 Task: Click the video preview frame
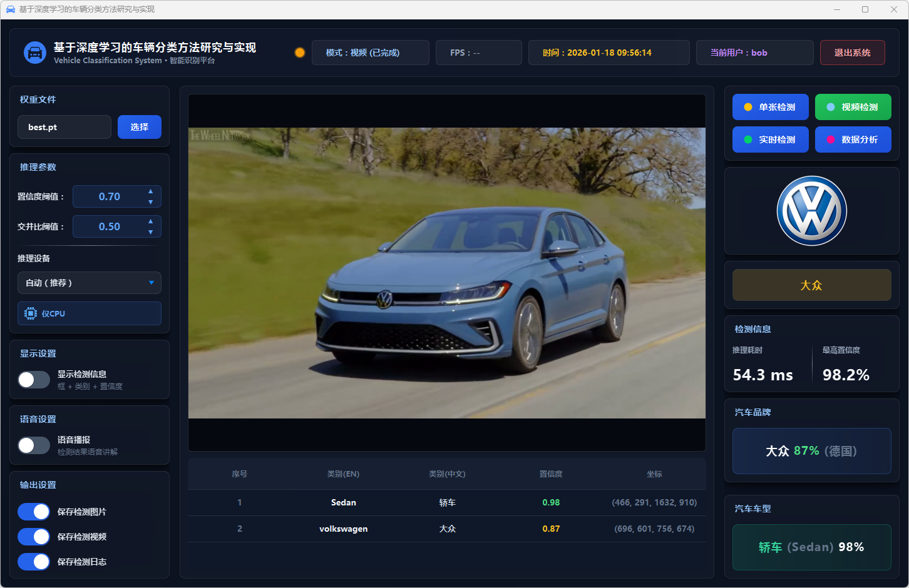coord(447,273)
